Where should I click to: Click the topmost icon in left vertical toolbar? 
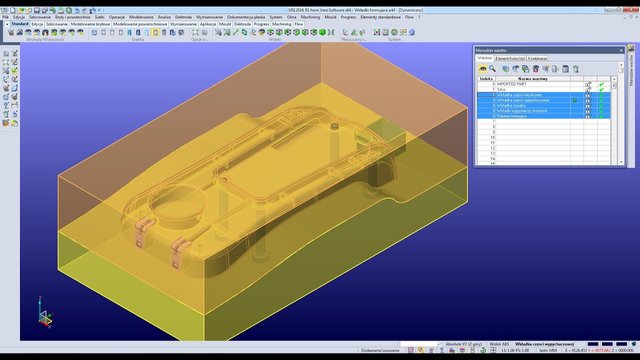point(6,53)
